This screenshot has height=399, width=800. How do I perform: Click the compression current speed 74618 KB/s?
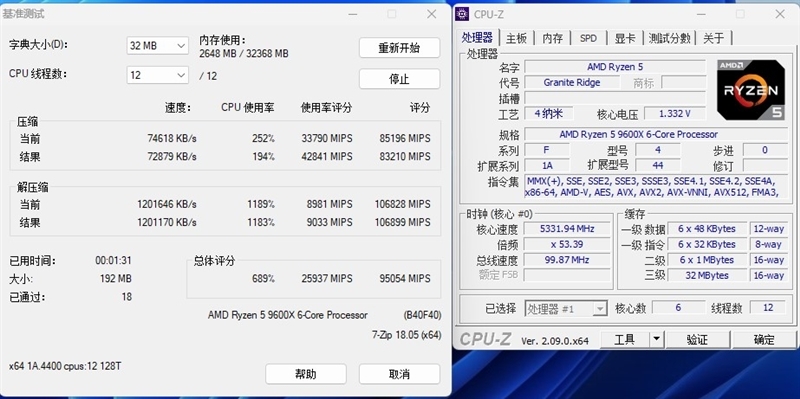click(x=172, y=138)
